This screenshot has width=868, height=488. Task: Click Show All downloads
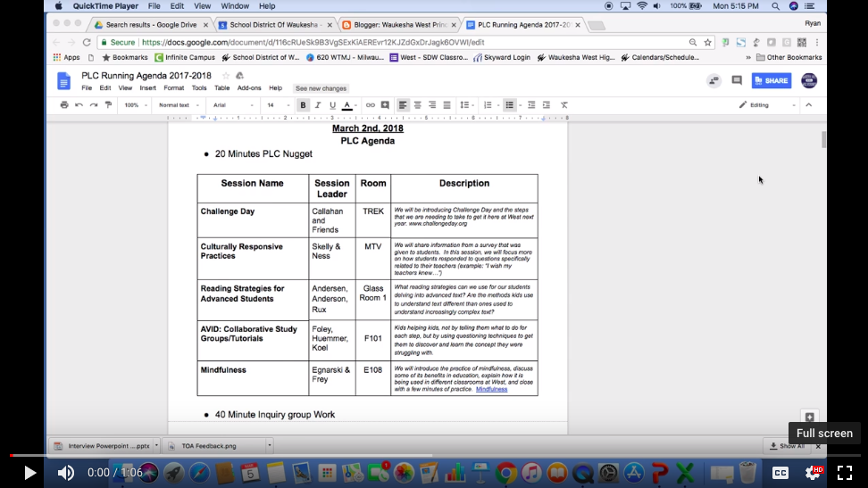tap(787, 446)
